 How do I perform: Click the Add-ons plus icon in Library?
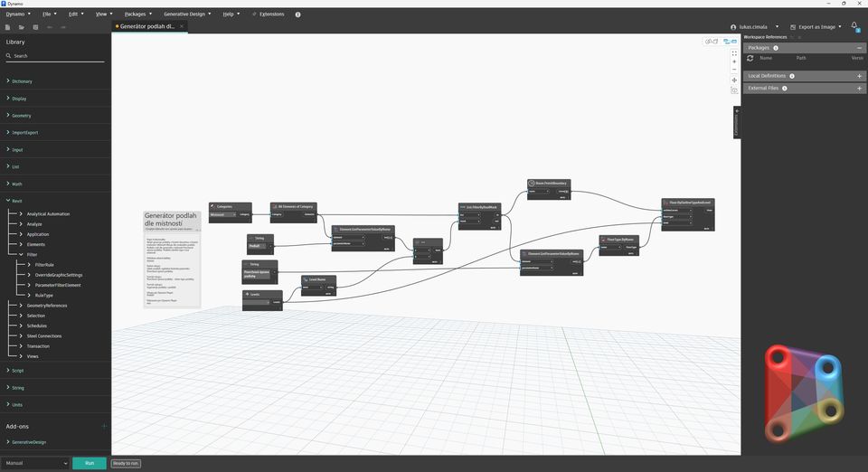[104, 426]
